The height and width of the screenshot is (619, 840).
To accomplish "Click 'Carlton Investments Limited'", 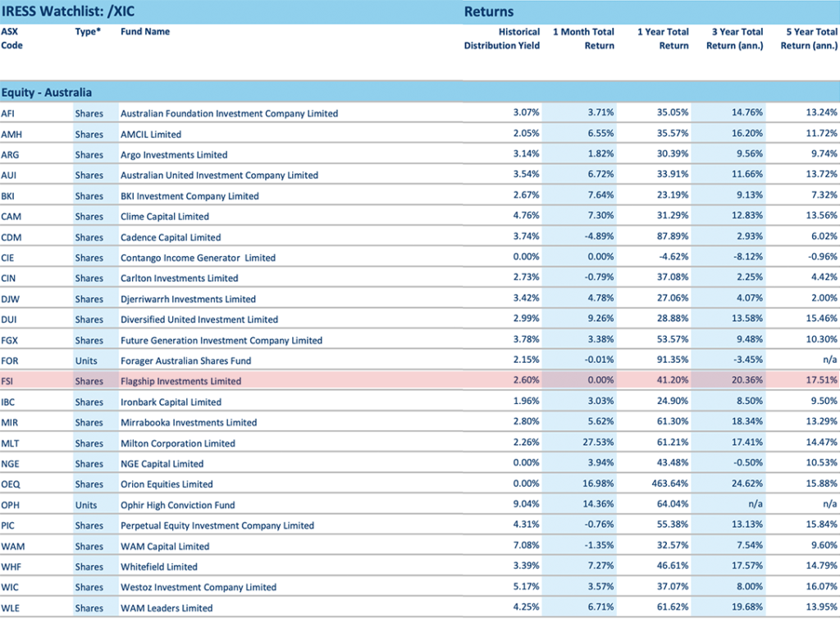I will pyautogui.click(x=180, y=278).
